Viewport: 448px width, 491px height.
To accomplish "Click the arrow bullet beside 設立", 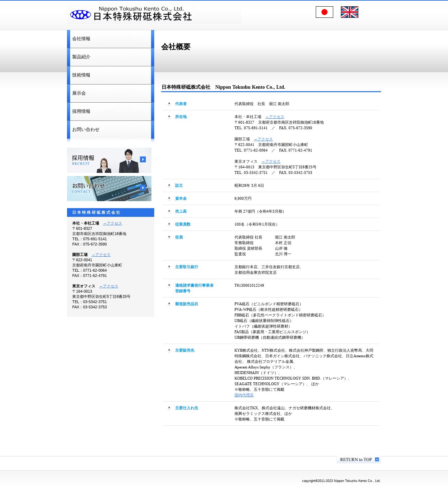I will click(169, 185).
